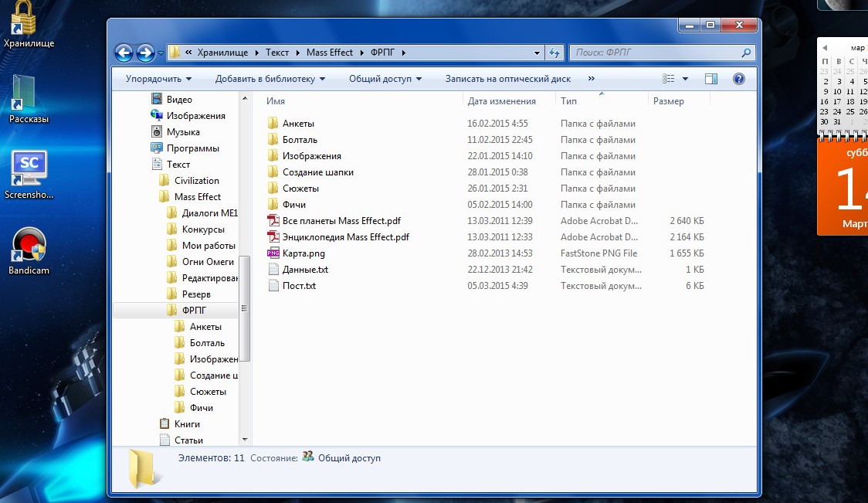Navigate to Текст in the breadcrumb
The image size is (868, 503).
pyautogui.click(x=276, y=53)
